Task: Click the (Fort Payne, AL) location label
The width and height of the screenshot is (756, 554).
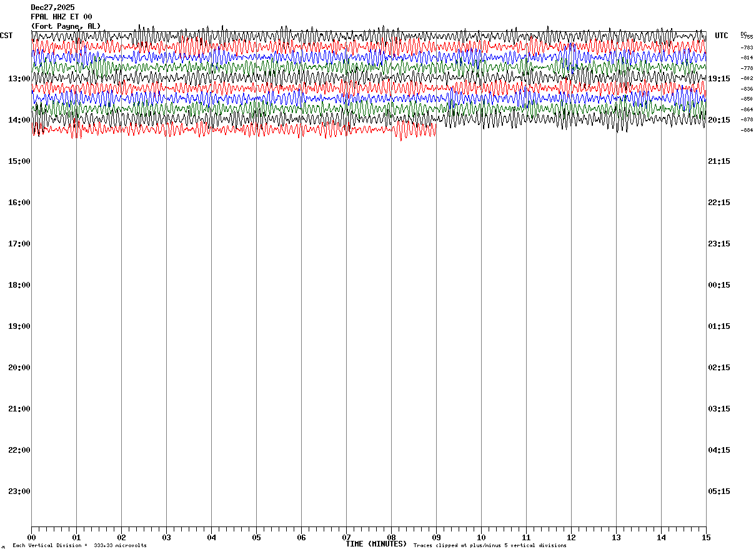Action: pos(66,26)
